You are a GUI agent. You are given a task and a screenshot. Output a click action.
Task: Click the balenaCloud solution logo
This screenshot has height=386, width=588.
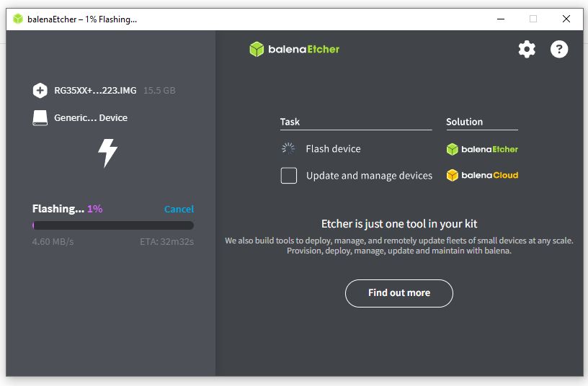tap(482, 175)
